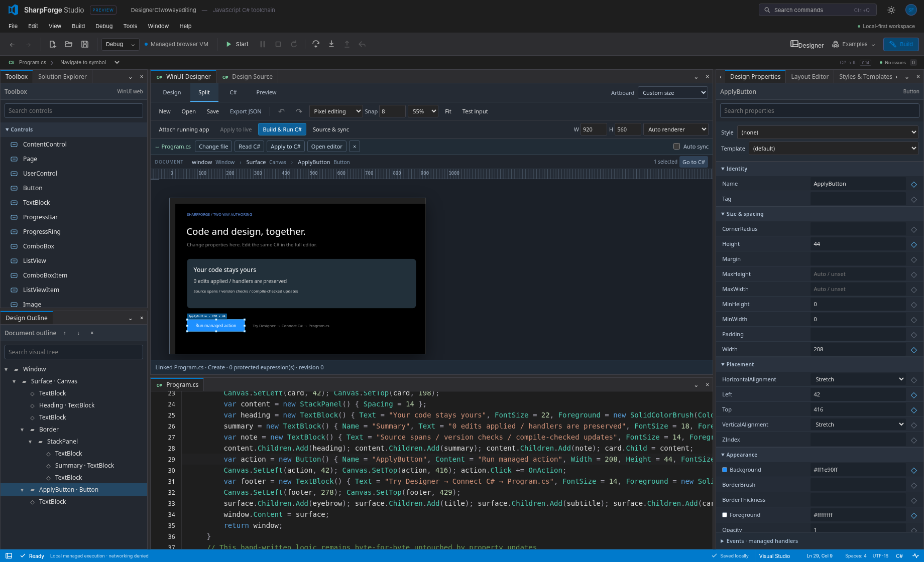The width and height of the screenshot is (924, 562).
Task: Click the stop debugging square icon
Action: pyautogui.click(x=278, y=44)
